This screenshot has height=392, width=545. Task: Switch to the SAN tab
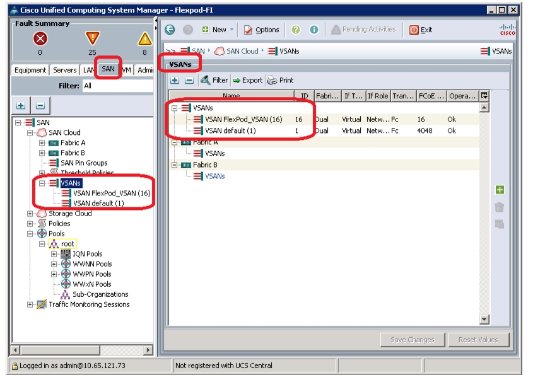point(108,69)
